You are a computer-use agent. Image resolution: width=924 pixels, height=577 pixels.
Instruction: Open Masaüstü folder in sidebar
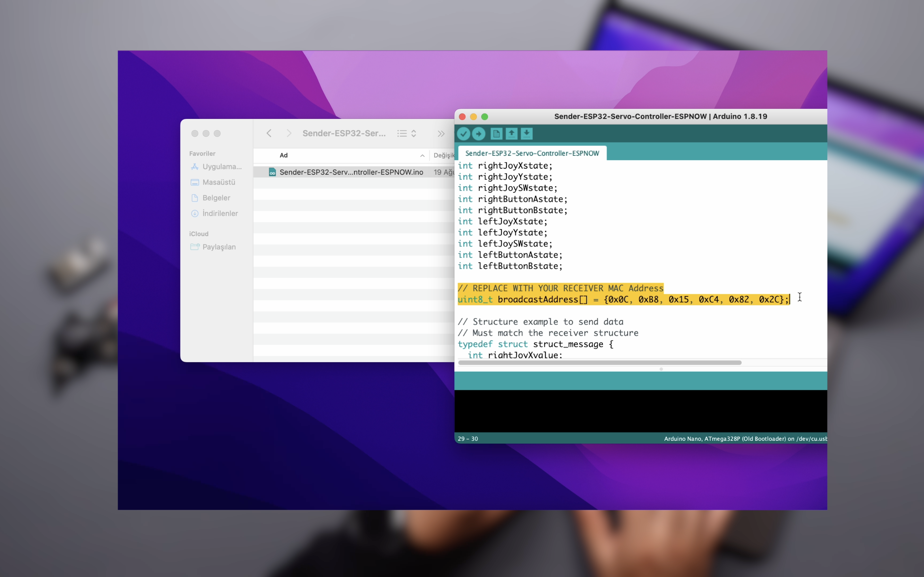point(218,182)
